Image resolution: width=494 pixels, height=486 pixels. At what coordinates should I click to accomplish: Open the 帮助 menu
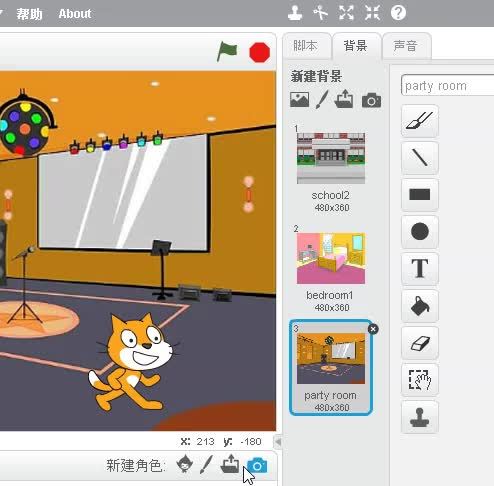pos(29,14)
